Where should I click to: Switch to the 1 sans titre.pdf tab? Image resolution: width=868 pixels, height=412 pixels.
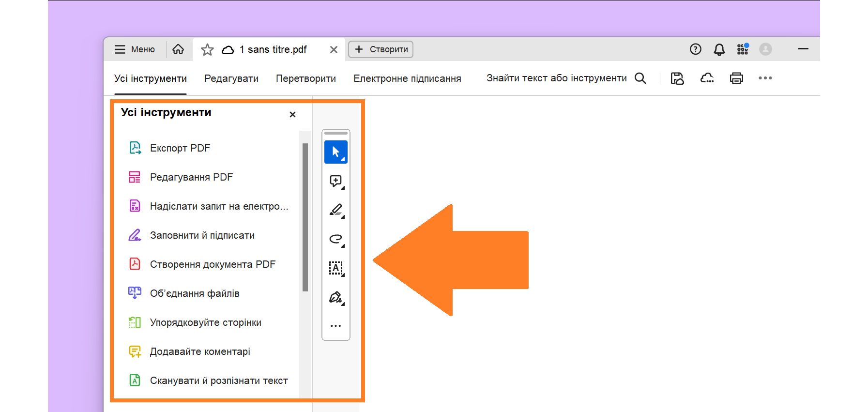pos(269,49)
